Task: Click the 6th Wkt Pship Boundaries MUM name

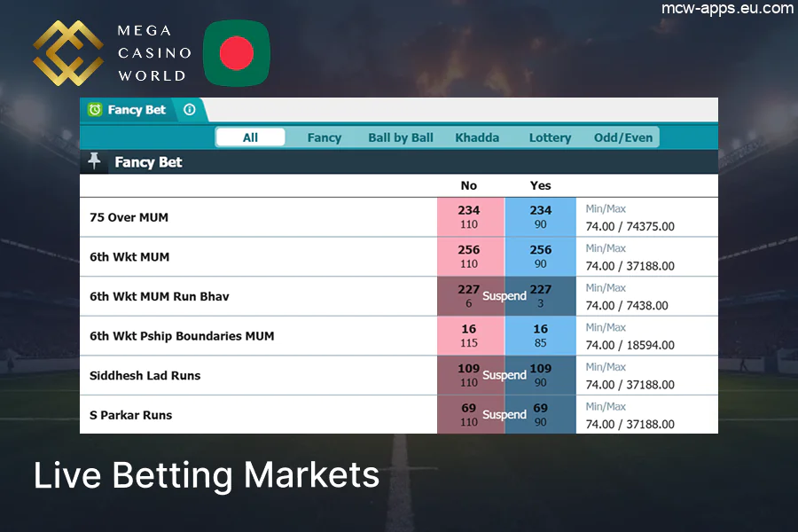Action: click(182, 336)
